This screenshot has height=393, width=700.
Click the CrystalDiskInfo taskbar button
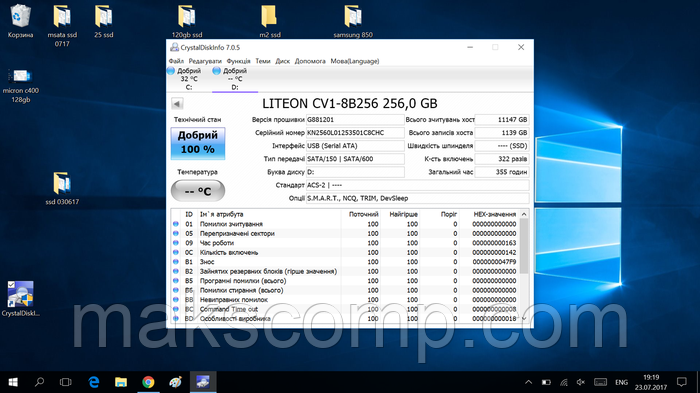[203, 382]
